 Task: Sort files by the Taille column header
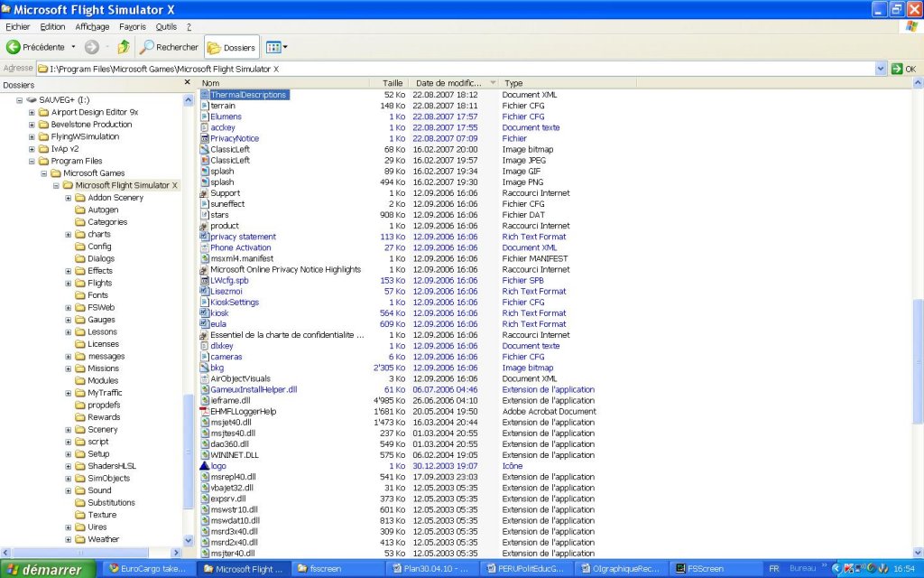[x=393, y=83]
